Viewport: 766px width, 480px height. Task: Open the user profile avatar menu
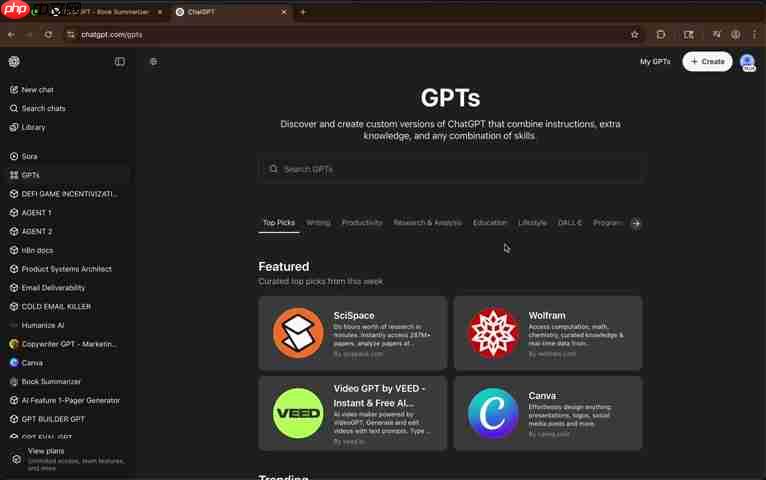pyautogui.click(x=747, y=62)
